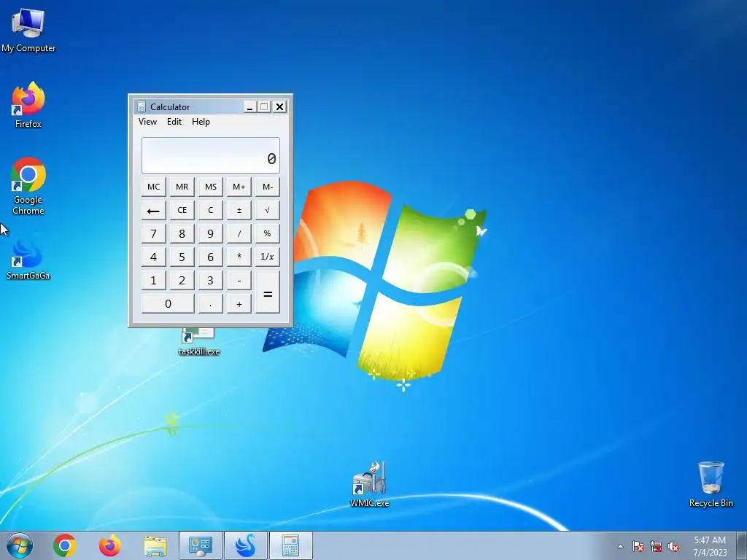This screenshot has width=747, height=560.
Task: Click the number 2 key
Action: click(x=182, y=280)
